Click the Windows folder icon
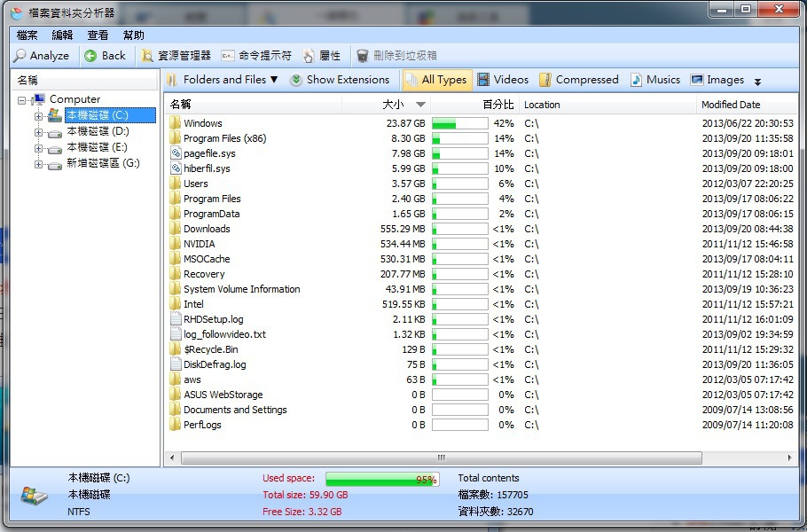 (x=175, y=123)
